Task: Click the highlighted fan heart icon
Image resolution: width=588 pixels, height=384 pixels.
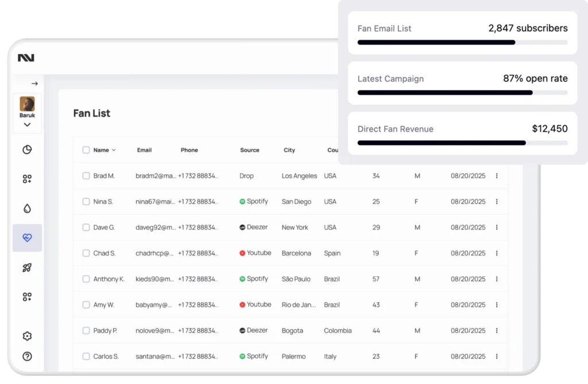Action: (x=27, y=237)
